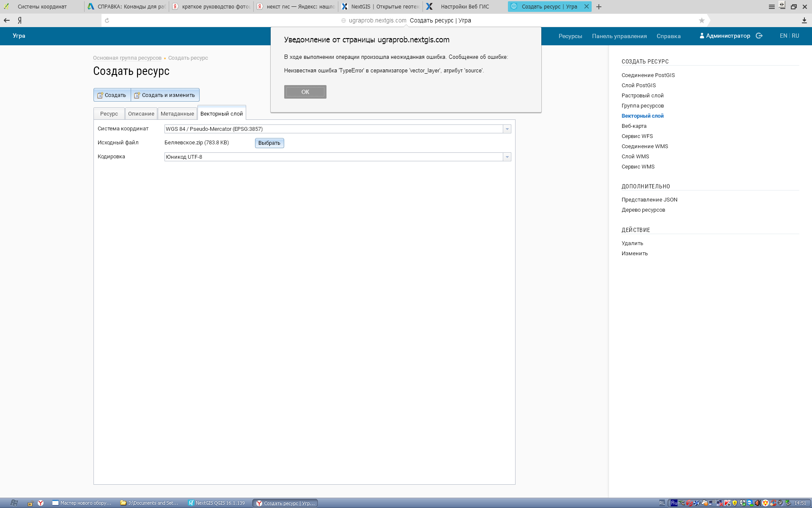This screenshot has height=508, width=812.
Task: Click the bookmark star in address bar
Action: [702, 20]
